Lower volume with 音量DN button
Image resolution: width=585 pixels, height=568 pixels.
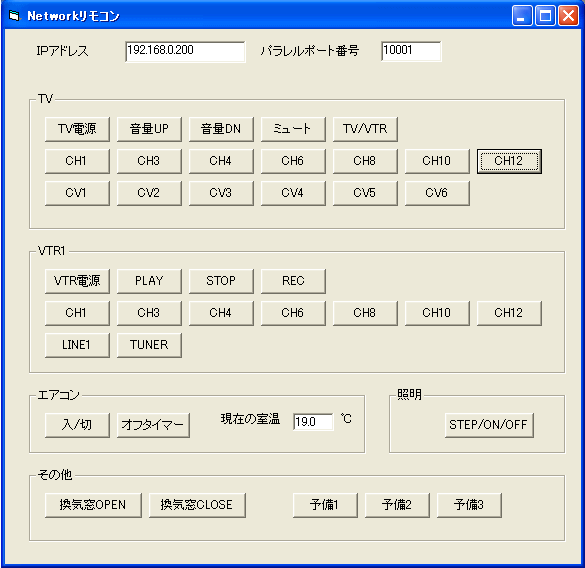click(x=221, y=129)
